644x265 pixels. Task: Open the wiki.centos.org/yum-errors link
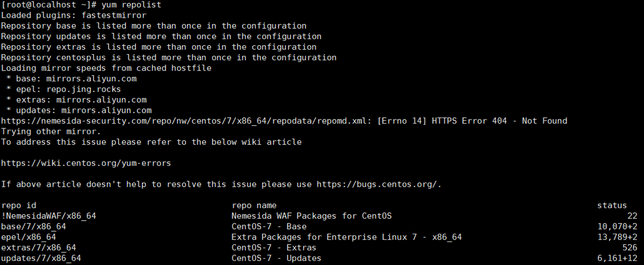(x=86, y=163)
